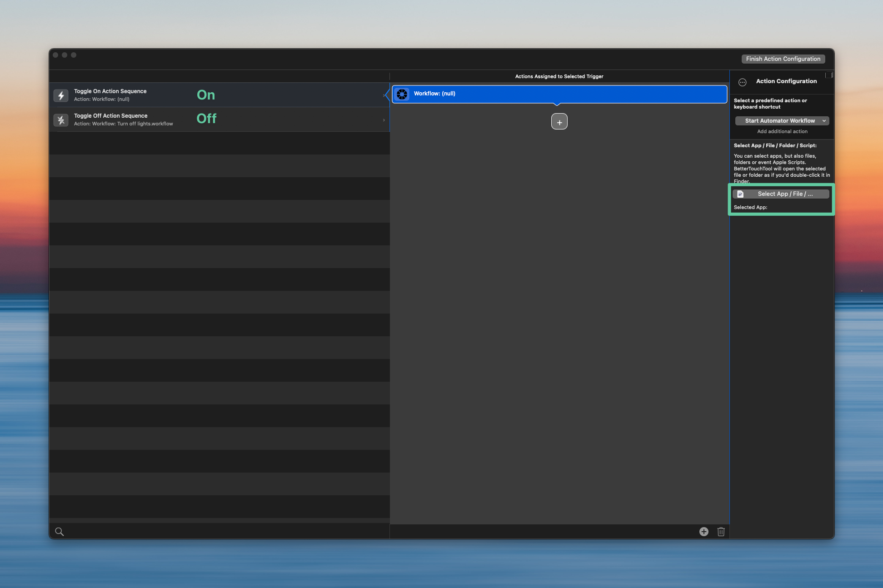Viewport: 883px width, 588px height.
Task: Click the ellipsis icon beside Action Configuration
Action: (x=743, y=82)
